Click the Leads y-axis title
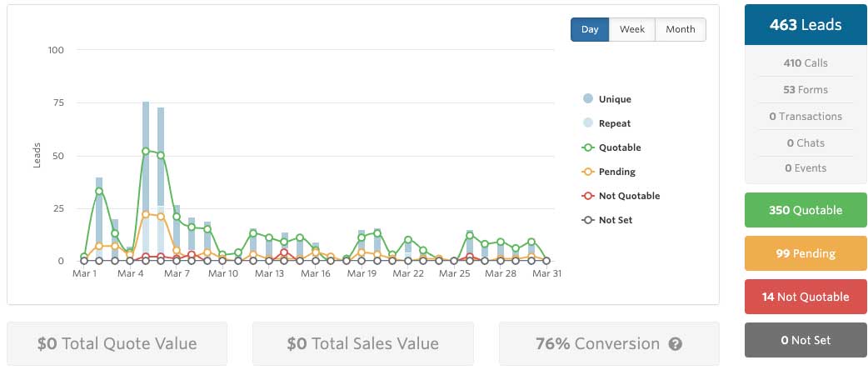This screenshot has height=370, width=868. click(x=37, y=156)
